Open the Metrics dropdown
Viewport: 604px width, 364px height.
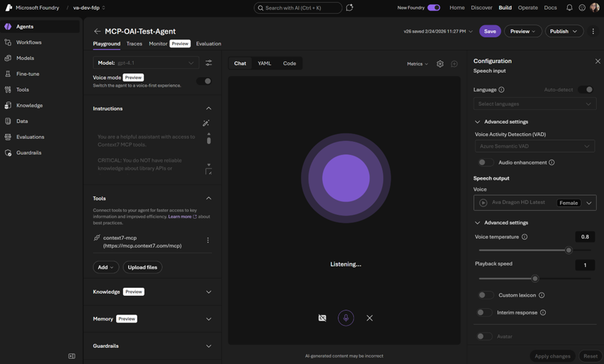point(418,64)
